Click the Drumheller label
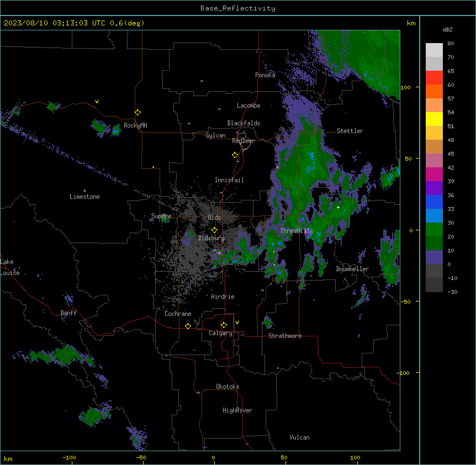This screenshot has height=465, width=476. coord(352,269)
